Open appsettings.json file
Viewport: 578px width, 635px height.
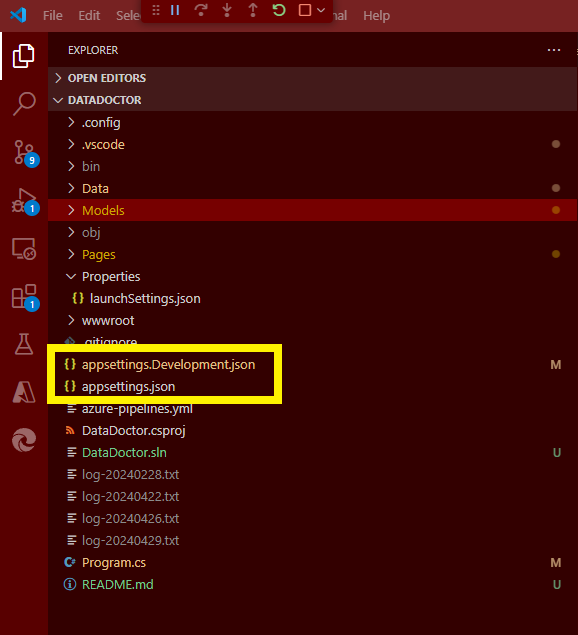pos(312,386)
